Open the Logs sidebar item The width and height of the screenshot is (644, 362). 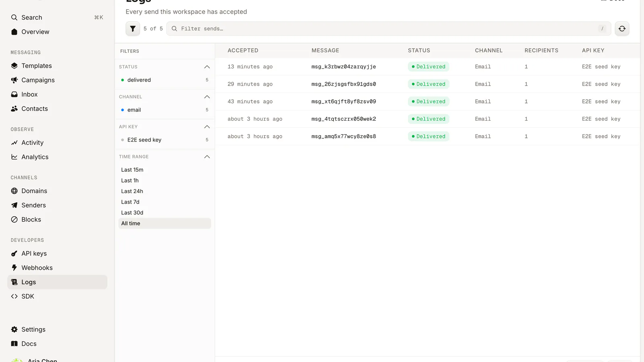coord(57,282)
